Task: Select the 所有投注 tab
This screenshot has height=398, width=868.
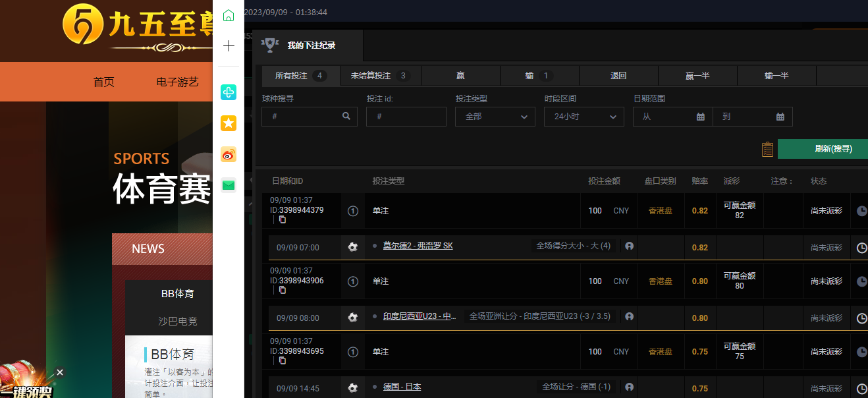Action: [x=301, y=76]
